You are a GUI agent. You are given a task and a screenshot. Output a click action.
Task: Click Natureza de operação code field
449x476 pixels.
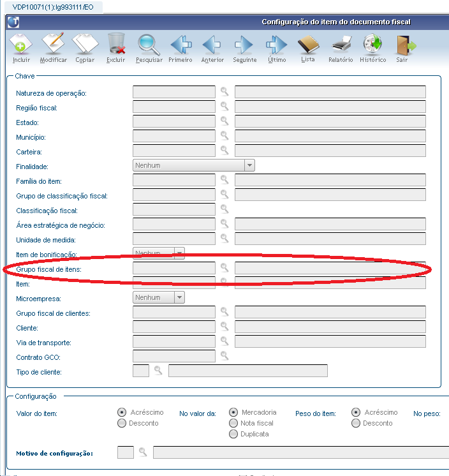click(x=174, y=92)
